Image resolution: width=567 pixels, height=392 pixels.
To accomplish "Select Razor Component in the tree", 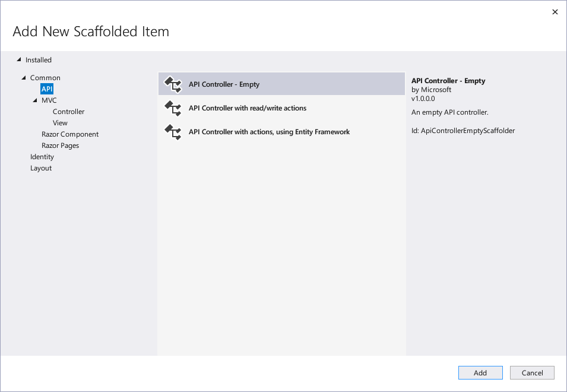I will click(70, 134).
